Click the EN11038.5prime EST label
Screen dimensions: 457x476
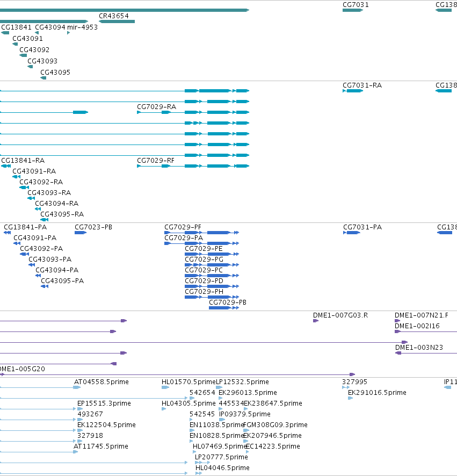(x=216, y=425)
